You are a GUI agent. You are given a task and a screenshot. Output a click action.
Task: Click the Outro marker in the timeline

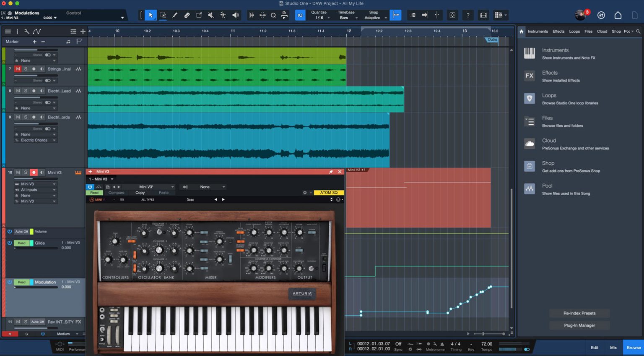pos(491,40)
